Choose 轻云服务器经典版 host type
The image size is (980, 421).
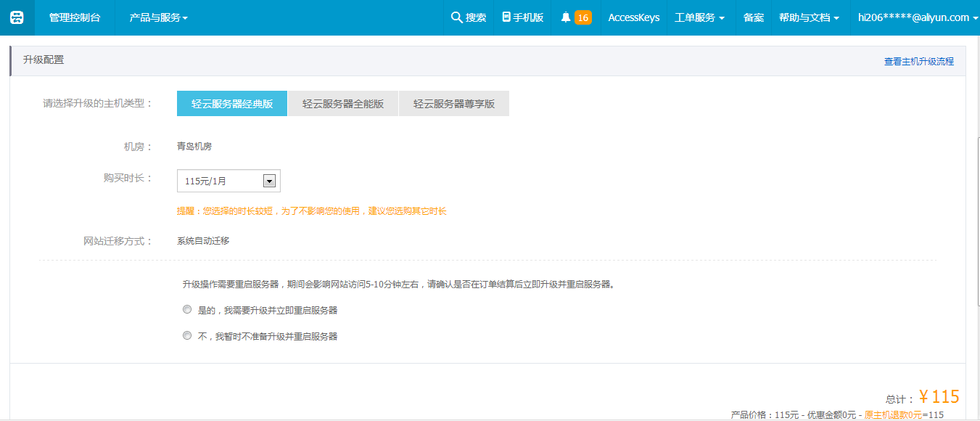coord(232,104)
